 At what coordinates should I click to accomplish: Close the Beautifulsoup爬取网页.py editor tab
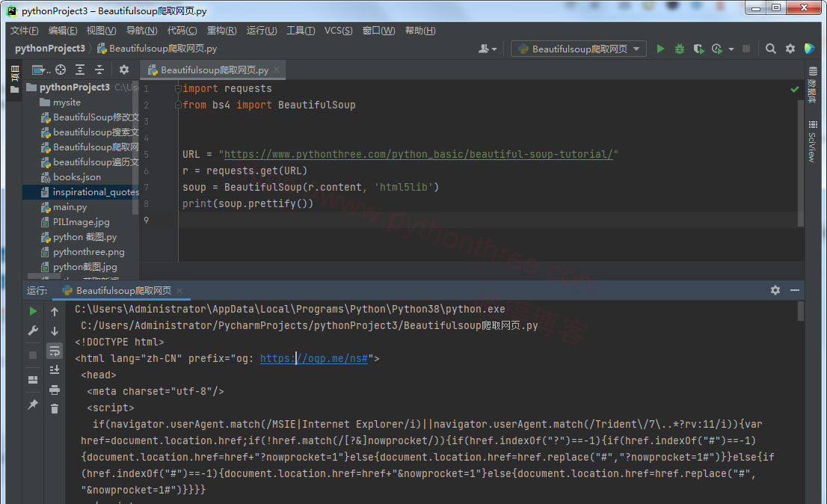[x=277, y=70]
